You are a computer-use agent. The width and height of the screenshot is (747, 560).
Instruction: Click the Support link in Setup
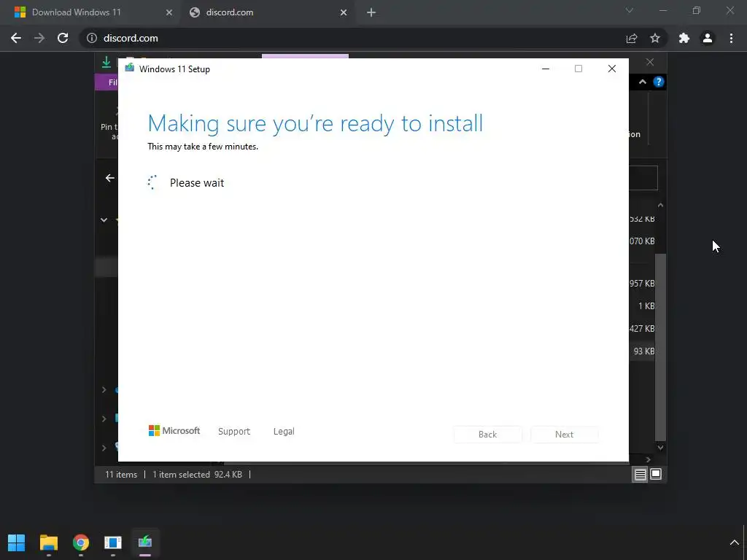point(234,432)
